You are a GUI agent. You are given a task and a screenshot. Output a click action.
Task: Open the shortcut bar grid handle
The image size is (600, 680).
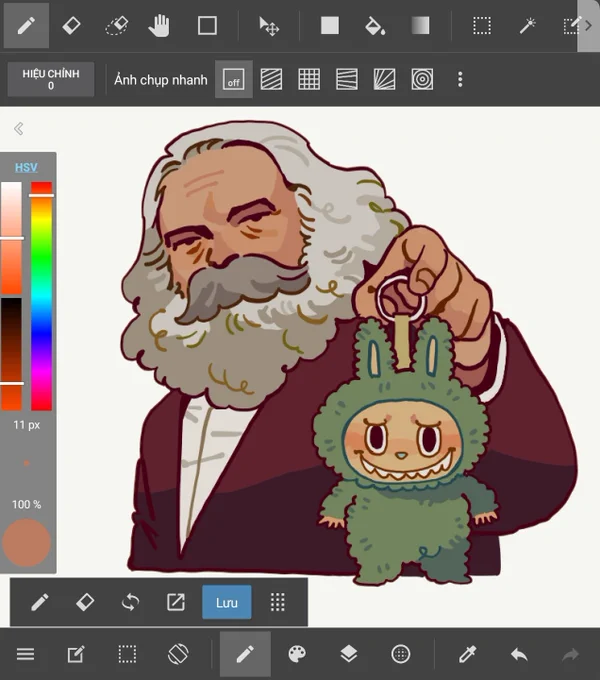point(277,602)
